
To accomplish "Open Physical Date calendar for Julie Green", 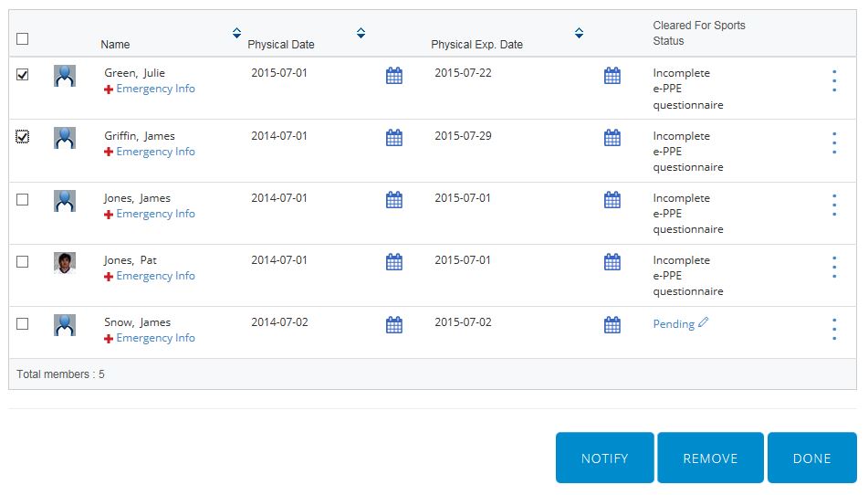I will click(x=394, y=75).
